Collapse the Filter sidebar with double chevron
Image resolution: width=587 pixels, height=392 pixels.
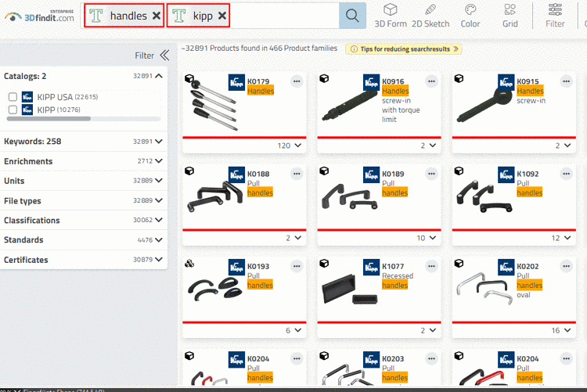(x=164, y=56)
